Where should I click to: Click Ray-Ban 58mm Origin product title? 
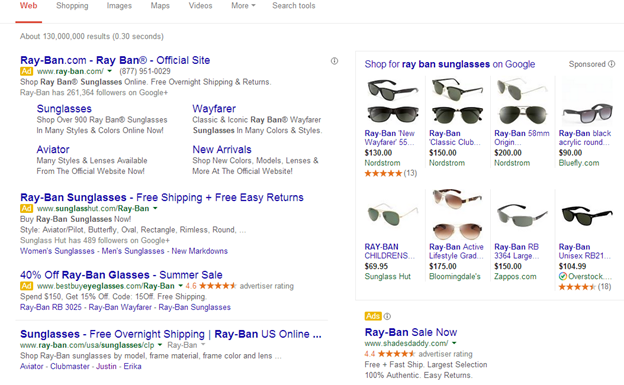pyautogui.click(x=522, y=138)
